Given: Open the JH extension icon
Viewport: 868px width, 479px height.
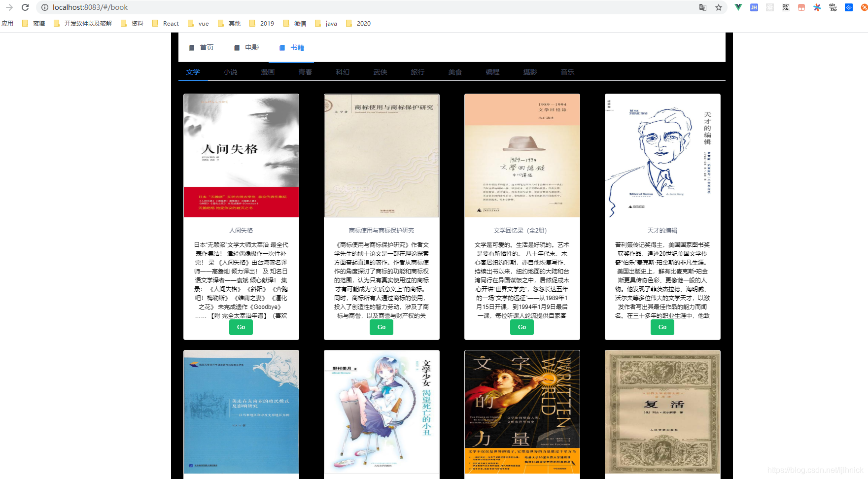Looking at the screenshot, I should (754, 7).
